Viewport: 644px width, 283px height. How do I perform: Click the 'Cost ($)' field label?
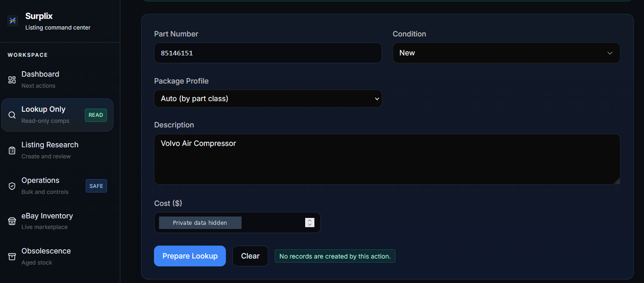168,204
